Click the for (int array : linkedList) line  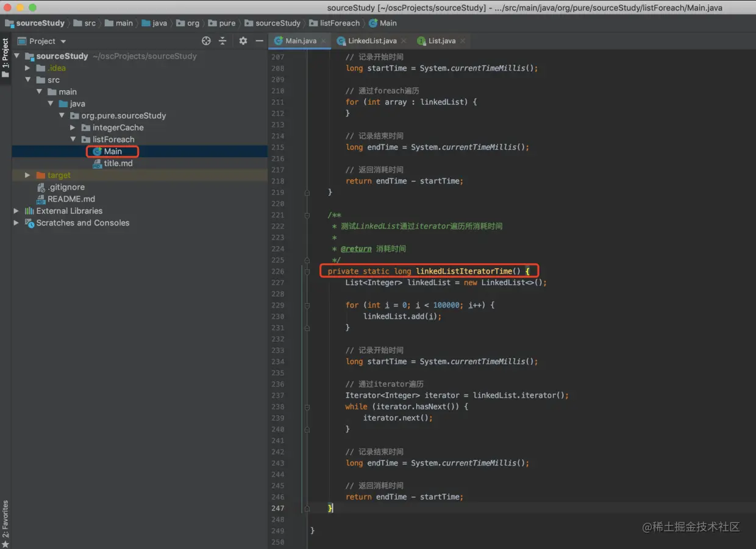(x=412, y=102)
